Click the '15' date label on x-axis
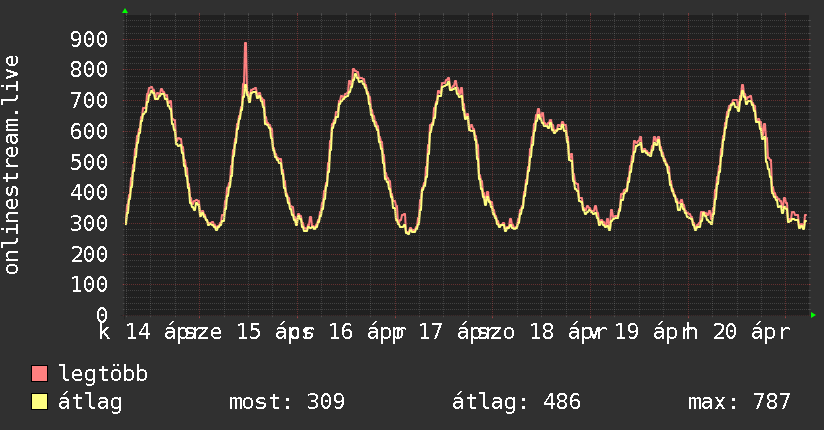Screen dimensions: 824x430 [x=249, y=332]
